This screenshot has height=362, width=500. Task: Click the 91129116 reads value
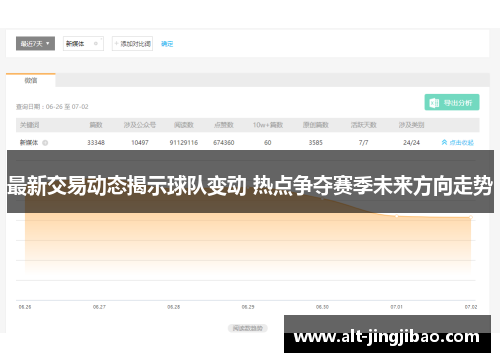[x=184, y=143]
